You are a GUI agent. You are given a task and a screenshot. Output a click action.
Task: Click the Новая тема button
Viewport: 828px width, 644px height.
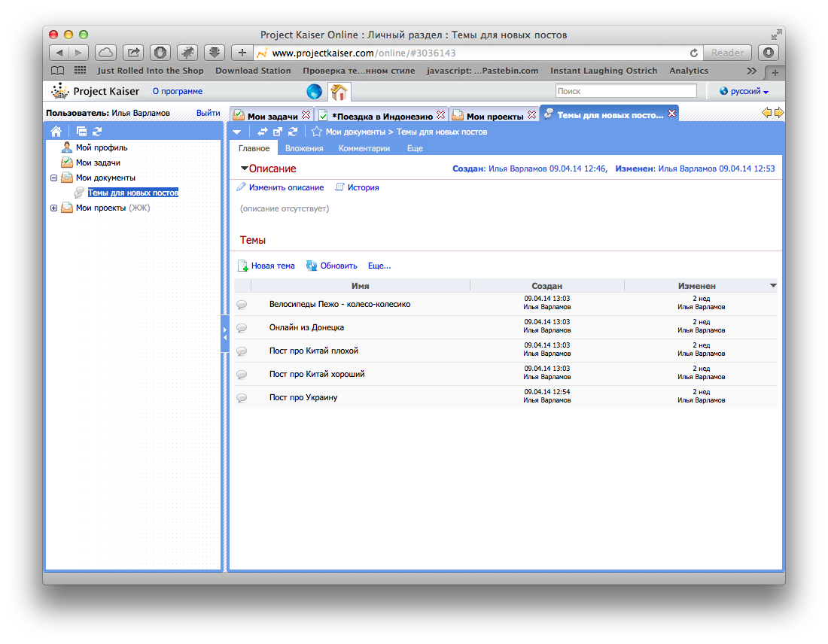click(x=266, y=266)
